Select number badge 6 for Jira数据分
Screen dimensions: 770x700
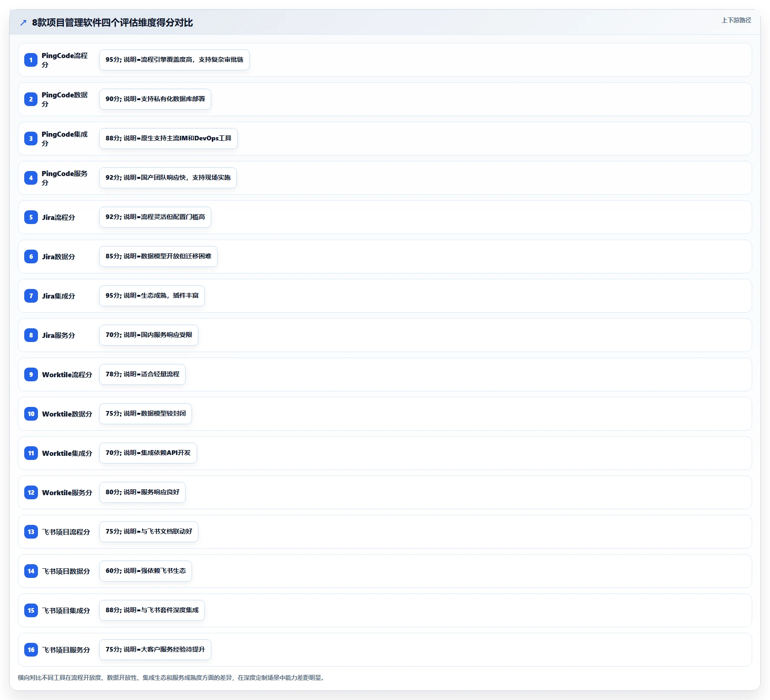pyautogui.click(x=31, y=256)
